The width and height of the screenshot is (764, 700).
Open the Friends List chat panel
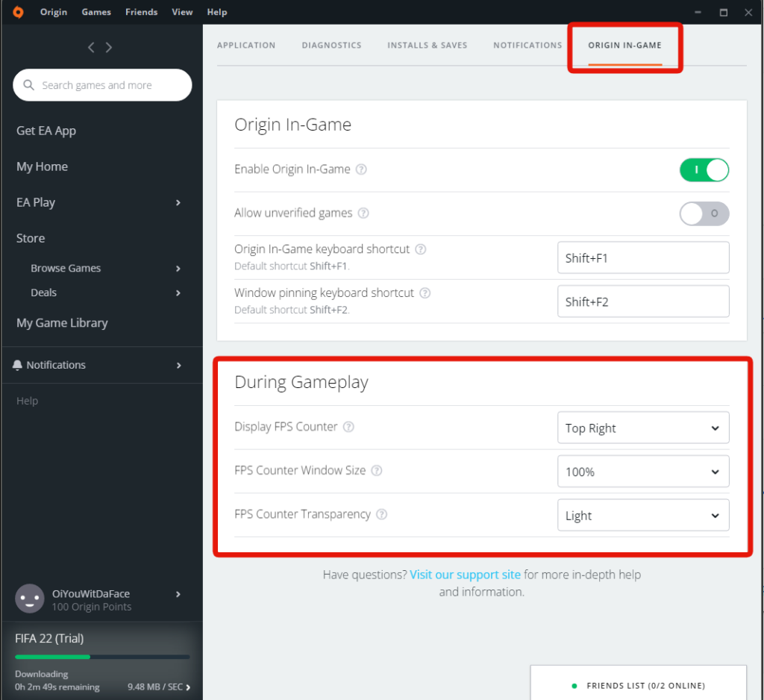click(639, 683)
